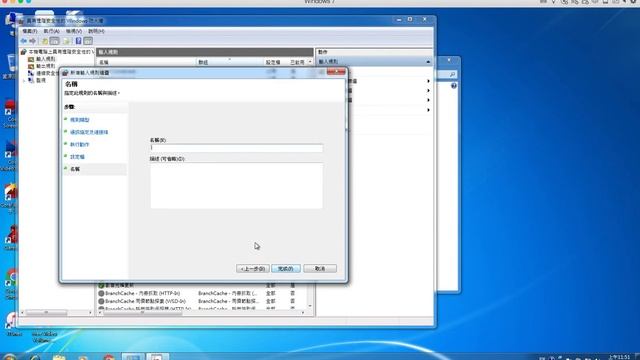Sort the rule list by 已啟用 column
The width and height of the screenshot is (640, 360).
pyautogui.click(x=298, y=62)
